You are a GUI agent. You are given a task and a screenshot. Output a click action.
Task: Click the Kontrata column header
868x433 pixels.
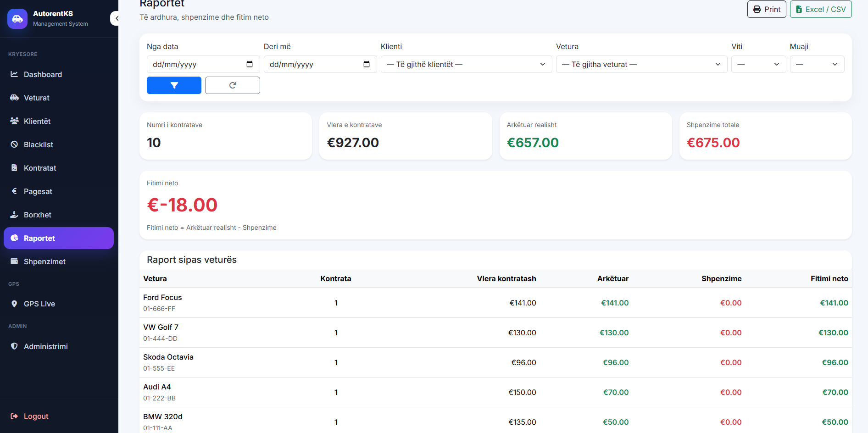pyautogui.click(x=336, y=278)
